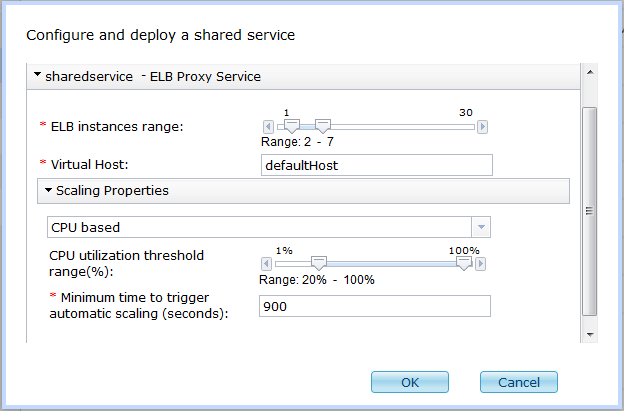Click the CPU based combo box text
The height and width of the screenshot is (411, 624).
(86, 227)
